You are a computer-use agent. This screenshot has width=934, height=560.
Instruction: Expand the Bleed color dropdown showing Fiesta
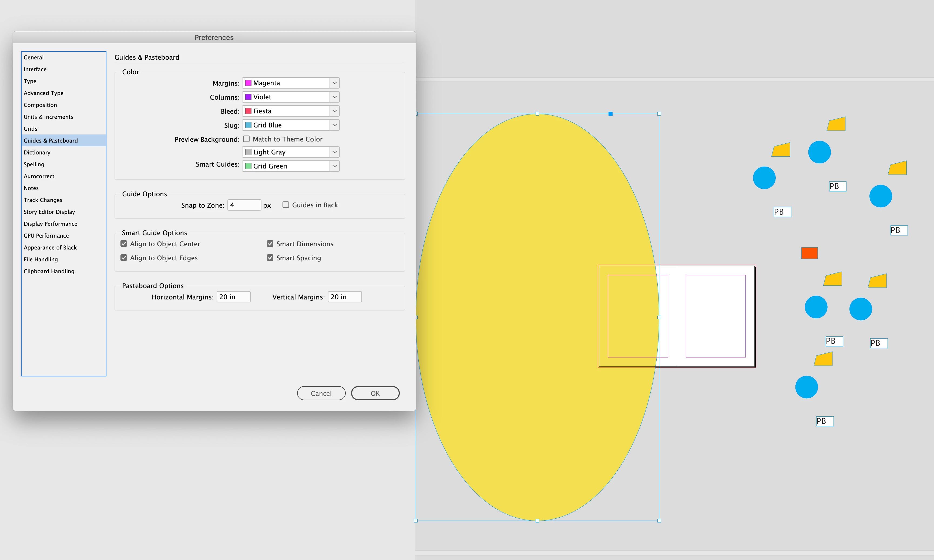334,111
